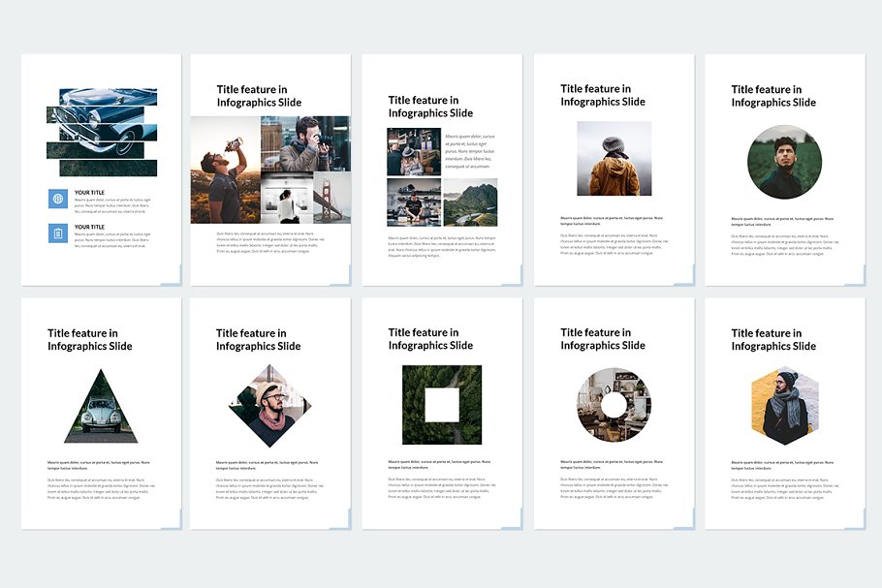Click the title above the hexagon portrait slide
Screen dimensions: 882x588
773,339
